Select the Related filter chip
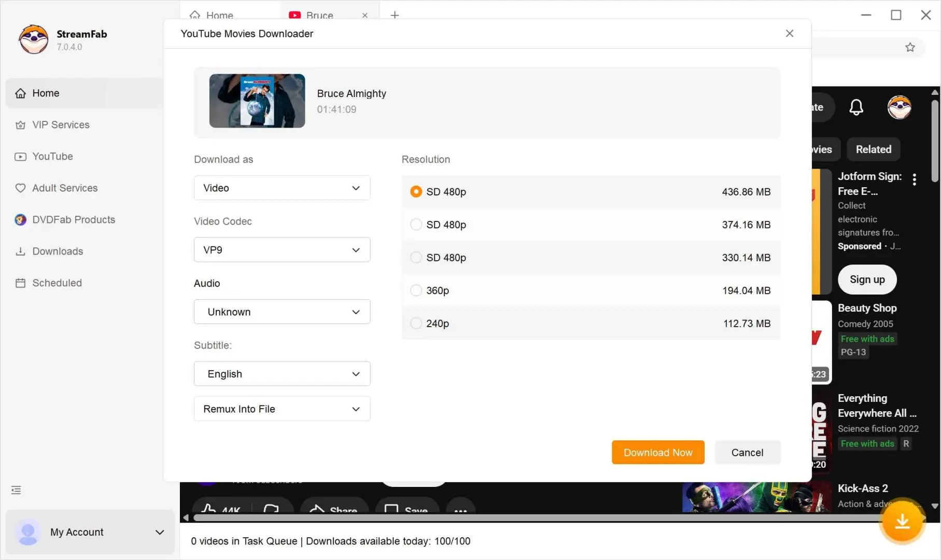 (x=874, y=149)
